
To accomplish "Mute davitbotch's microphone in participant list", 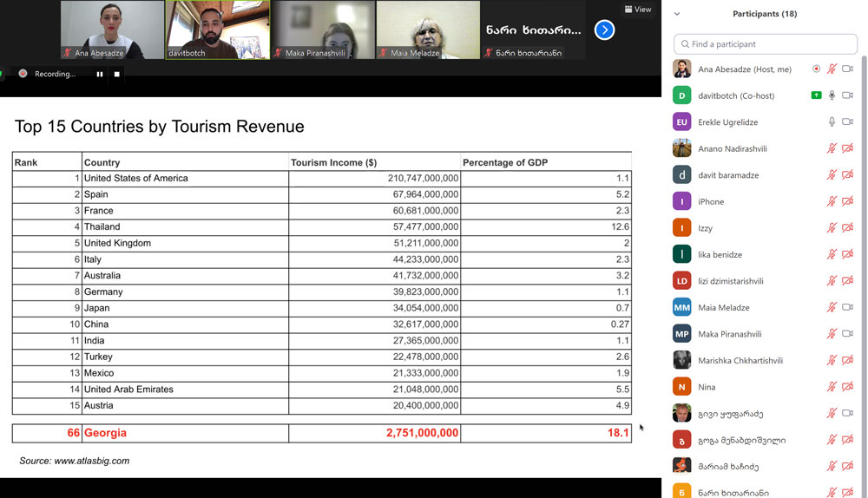I will [832, 95].
